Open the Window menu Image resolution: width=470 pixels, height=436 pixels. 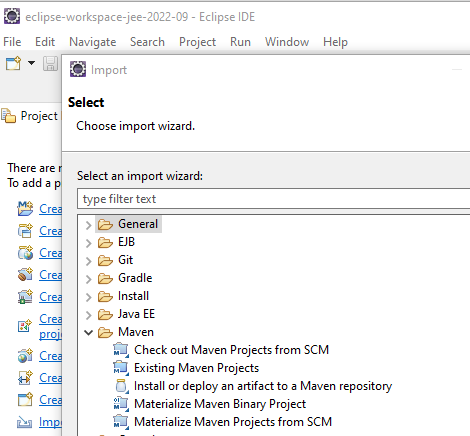point(287,42)
